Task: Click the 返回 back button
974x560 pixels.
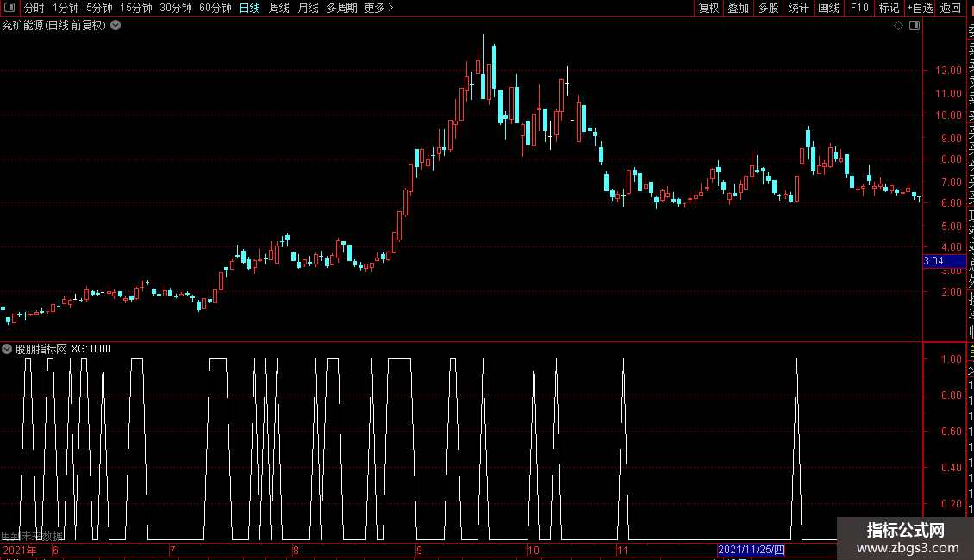Action: click(x=951, y=8)
